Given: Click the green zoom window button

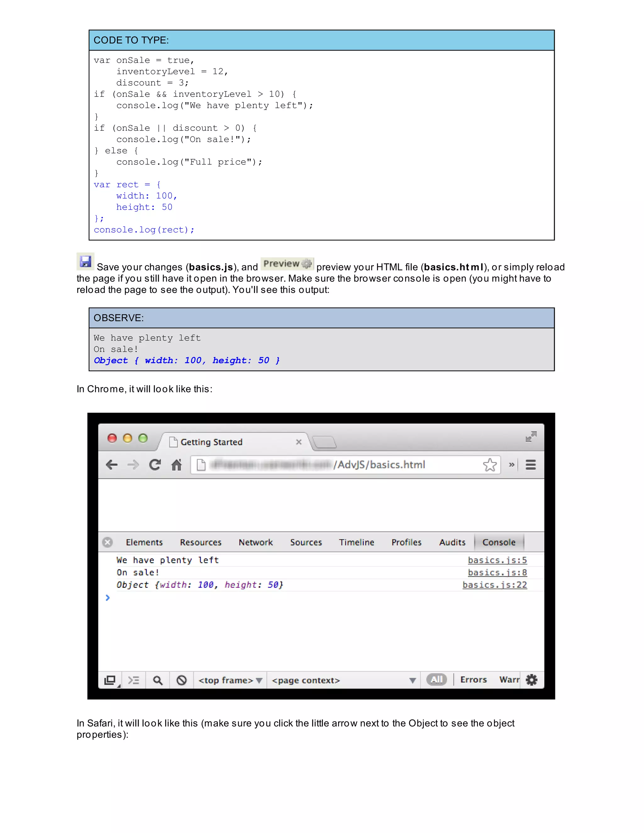Looking at the screenshot, I should pos(143,438).
